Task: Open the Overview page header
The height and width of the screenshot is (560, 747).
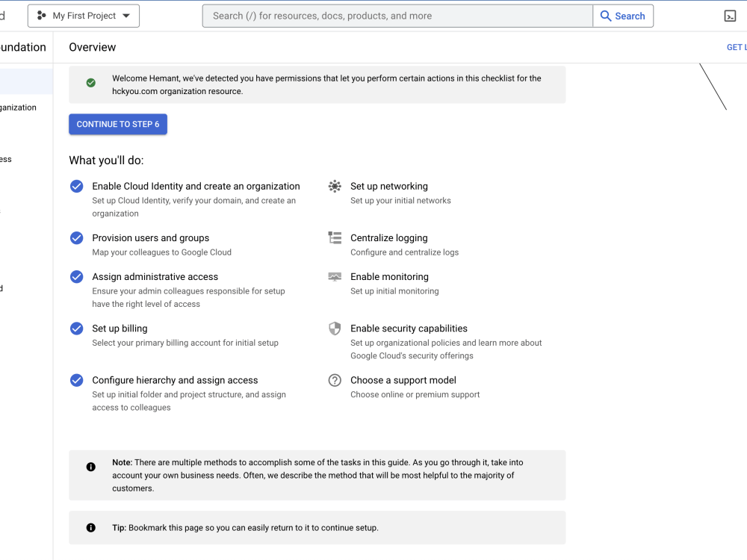Action: [92, 46]
